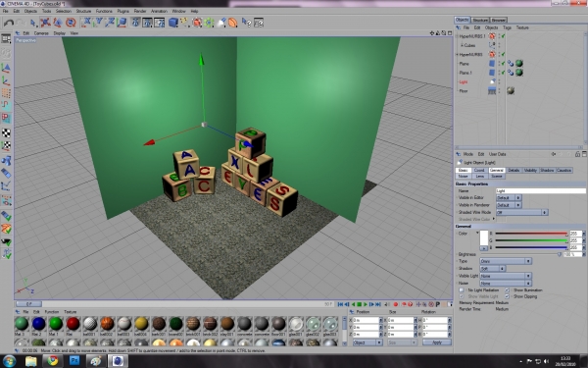588x368 pixels.
Task: Open the render settings icon
Action: [x=160, y=23]
